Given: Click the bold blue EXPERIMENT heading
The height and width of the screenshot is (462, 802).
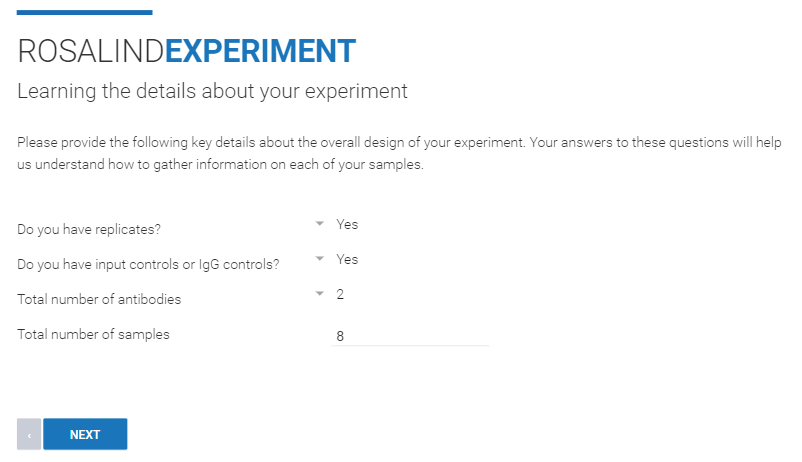Looking at the screenshot, I should 260,50.
